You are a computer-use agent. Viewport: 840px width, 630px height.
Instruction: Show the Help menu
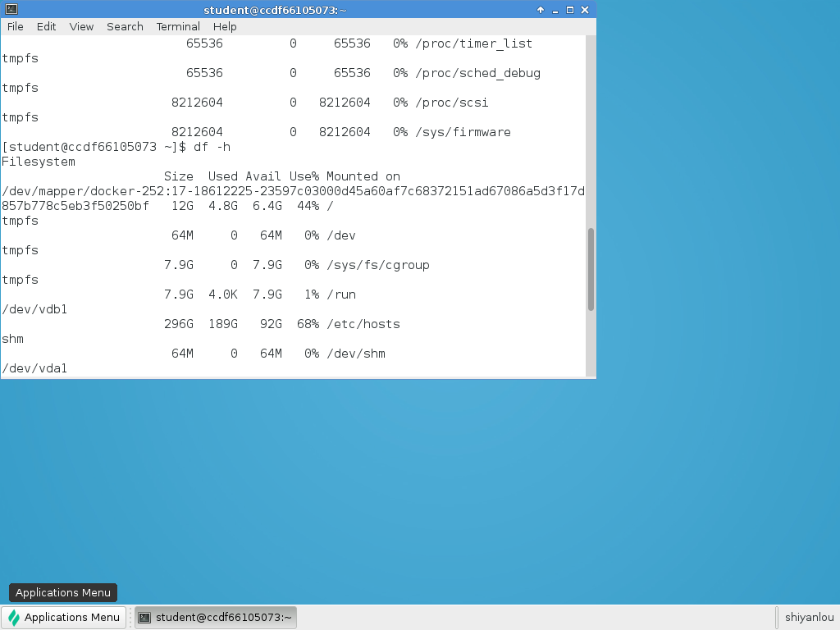tap(225, 26)
